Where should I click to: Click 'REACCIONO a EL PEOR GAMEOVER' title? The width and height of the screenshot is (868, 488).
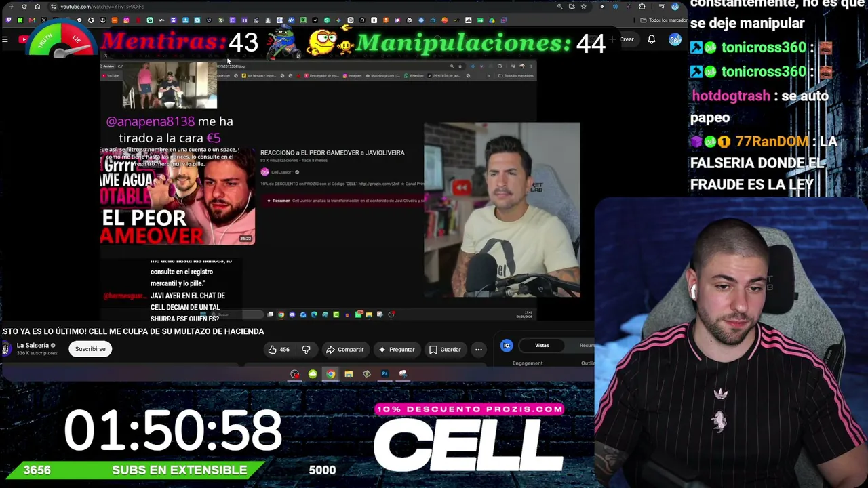332,152
